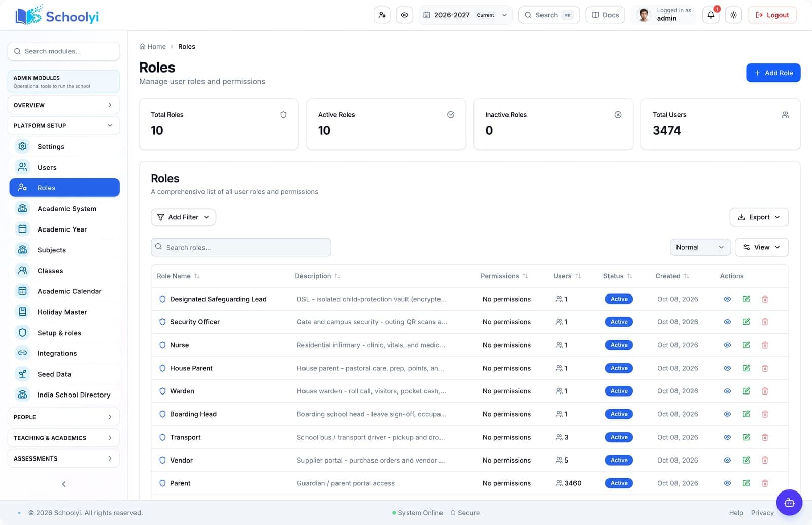Screen dimensions: 812x525
Task: Open the Help link in the footer
Action: 736,513
